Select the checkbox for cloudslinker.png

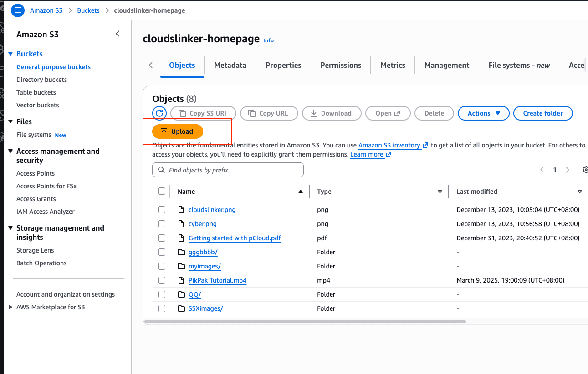[162, 210]
